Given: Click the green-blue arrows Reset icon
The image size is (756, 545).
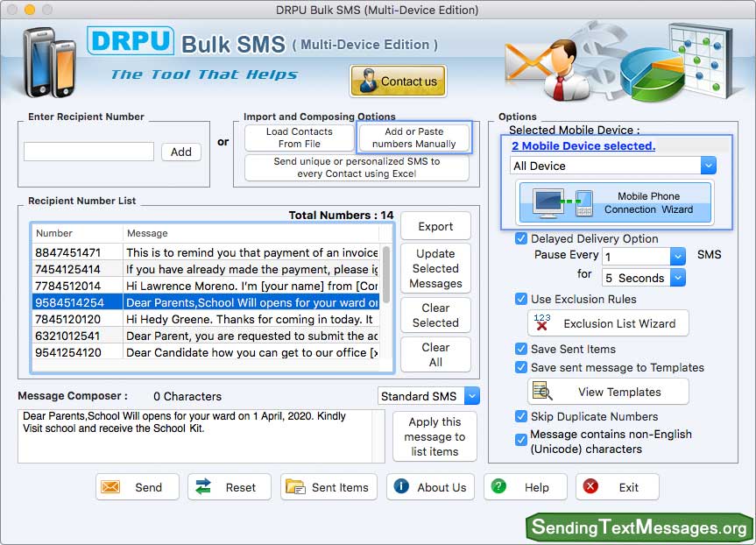Looking at the screenshot, I should 203,486.
